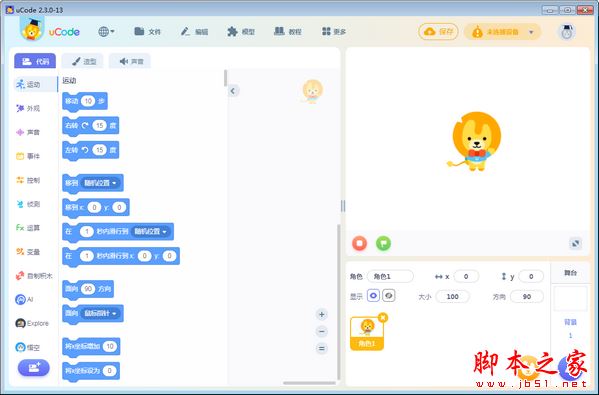
Task: Click the sprite x position field
Action: click(466, 276)
